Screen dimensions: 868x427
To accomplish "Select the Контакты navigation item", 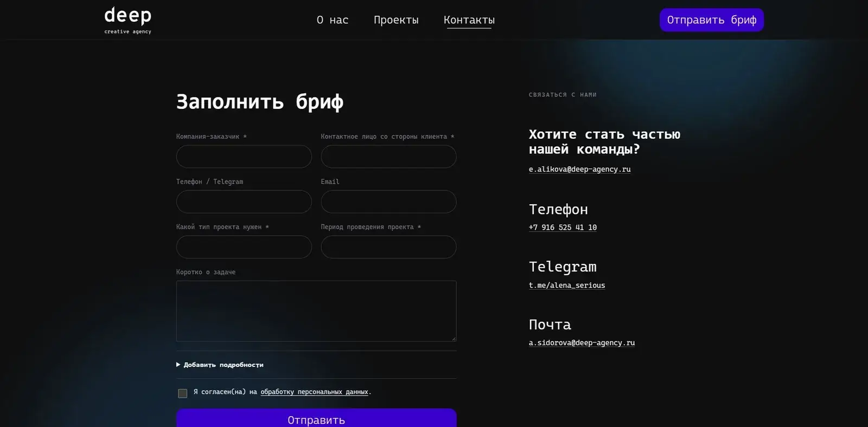I will click(469, 20).
